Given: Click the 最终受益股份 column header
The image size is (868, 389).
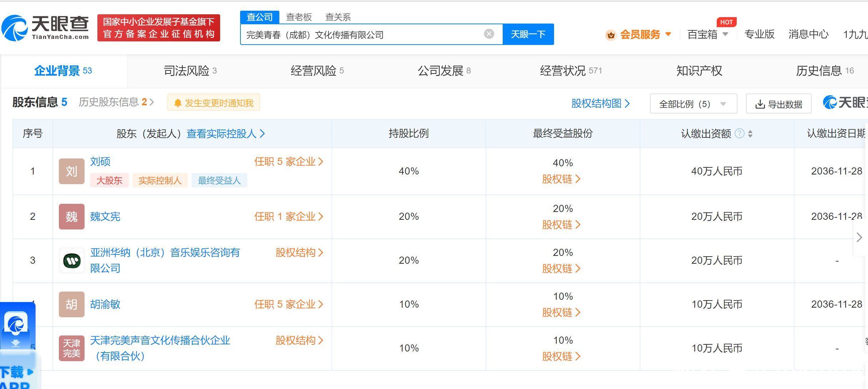Looking at the screenshot, I should click(x=563, y=133).
